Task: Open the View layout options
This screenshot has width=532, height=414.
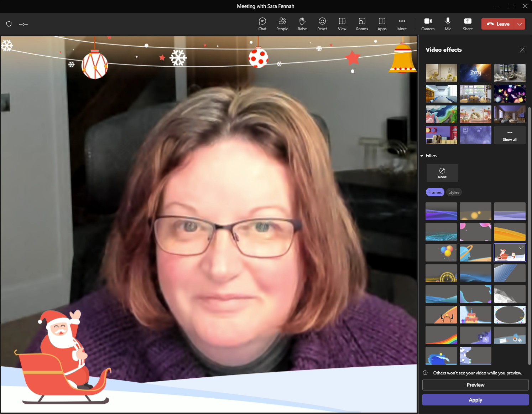Action: (x=342, y=24)
